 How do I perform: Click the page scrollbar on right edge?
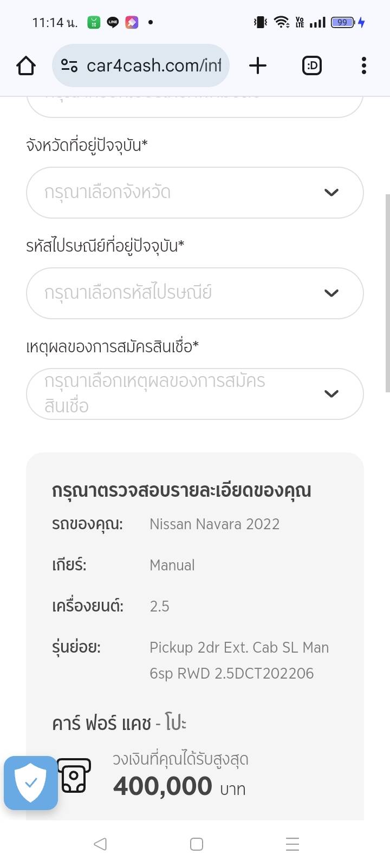tap(387, 292)
